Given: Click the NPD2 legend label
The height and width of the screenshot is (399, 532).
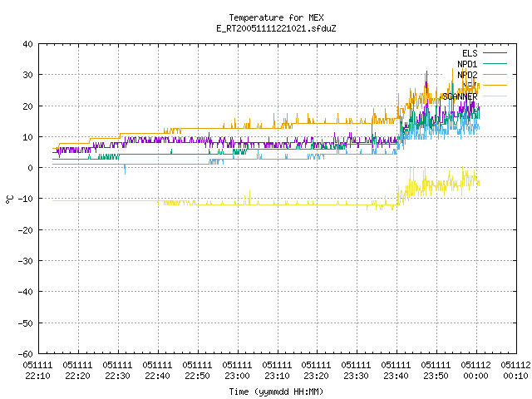Looking at the screenshot, I should (x=467, y=75).
